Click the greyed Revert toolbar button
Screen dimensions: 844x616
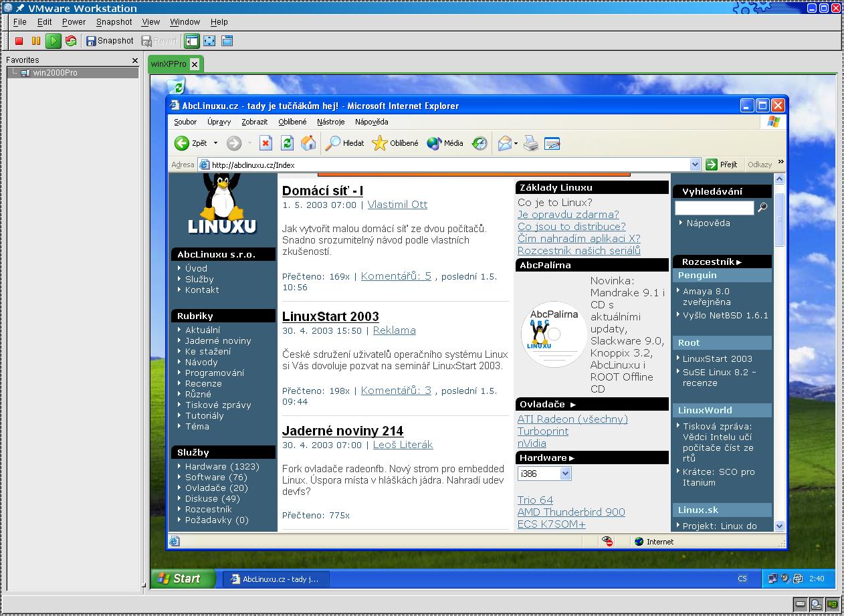coord(159,41)
